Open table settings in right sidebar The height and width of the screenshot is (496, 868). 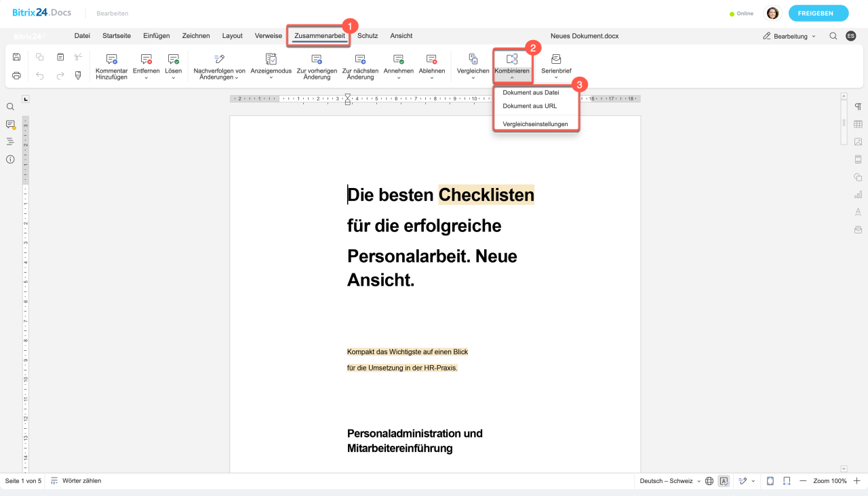pos(858,124)
